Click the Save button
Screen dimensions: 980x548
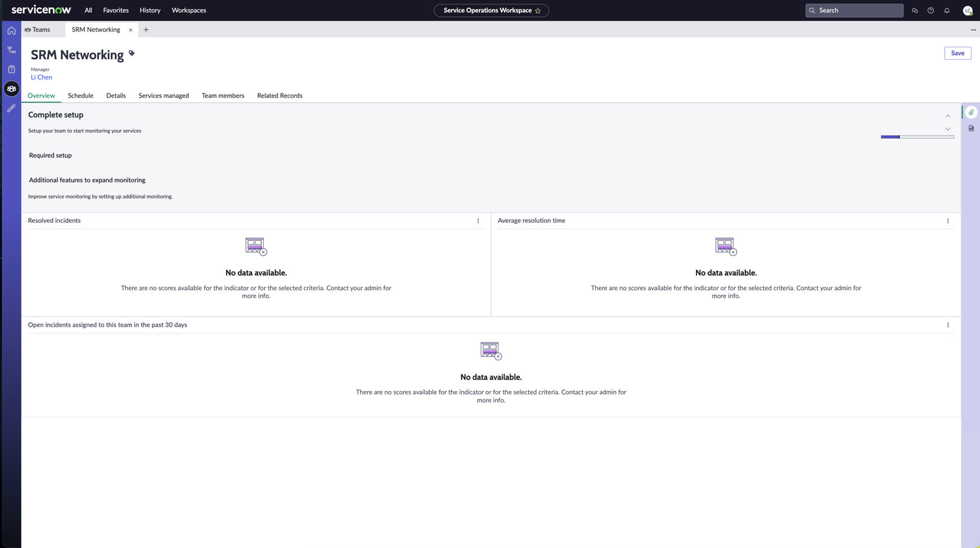[957, 53]
